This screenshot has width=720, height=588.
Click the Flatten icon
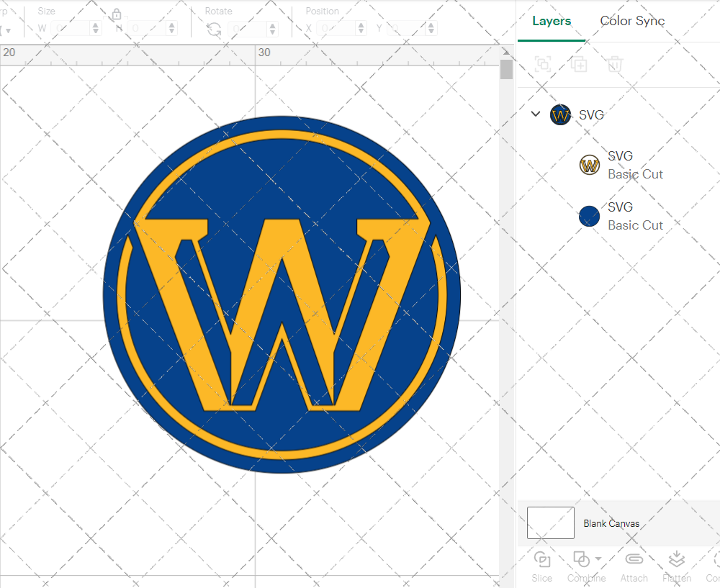pyautogui.click(x=676, y=559)
